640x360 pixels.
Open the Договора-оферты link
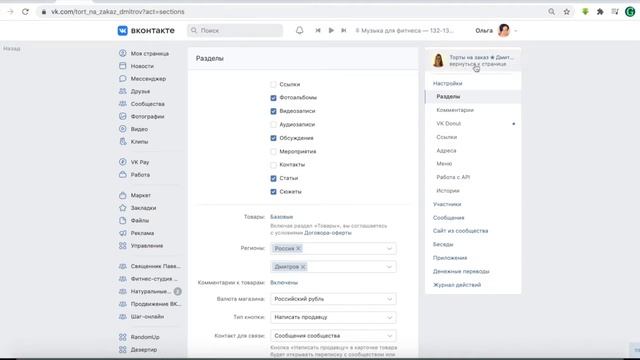click(x=328, y=233)
